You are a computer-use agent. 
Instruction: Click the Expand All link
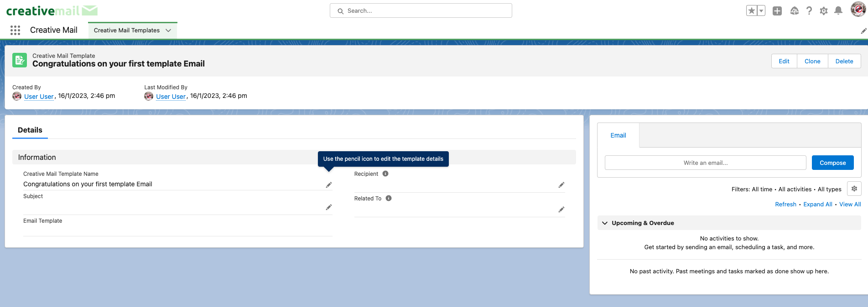point(817,205)
